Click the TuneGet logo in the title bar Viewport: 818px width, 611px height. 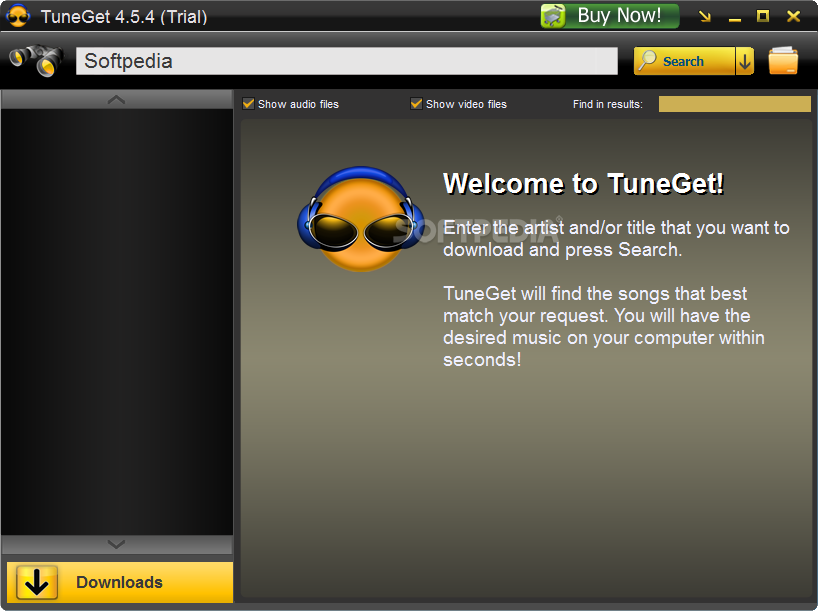tap(18, 16)
